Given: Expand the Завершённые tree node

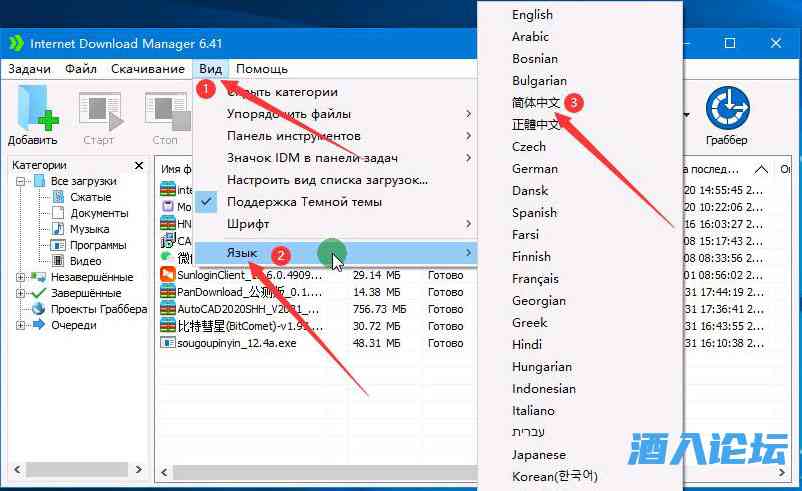Looking at the screenshot, I should point(20,293).
